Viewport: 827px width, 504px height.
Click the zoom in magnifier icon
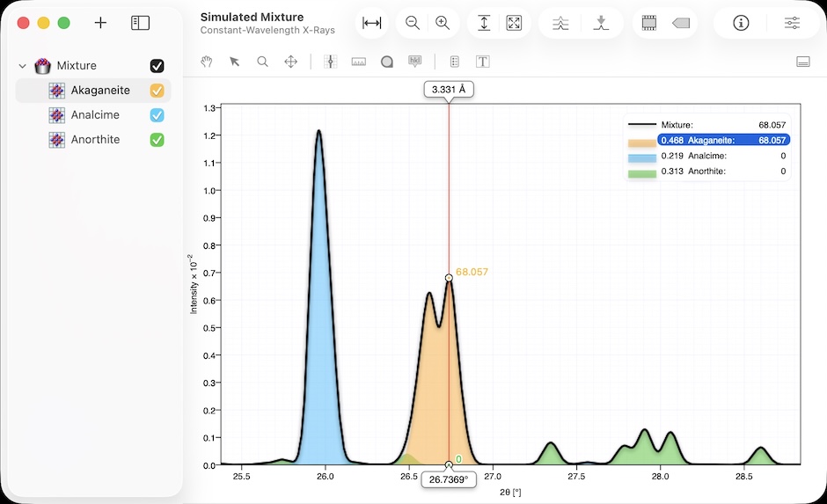click(x=443, y=24)
